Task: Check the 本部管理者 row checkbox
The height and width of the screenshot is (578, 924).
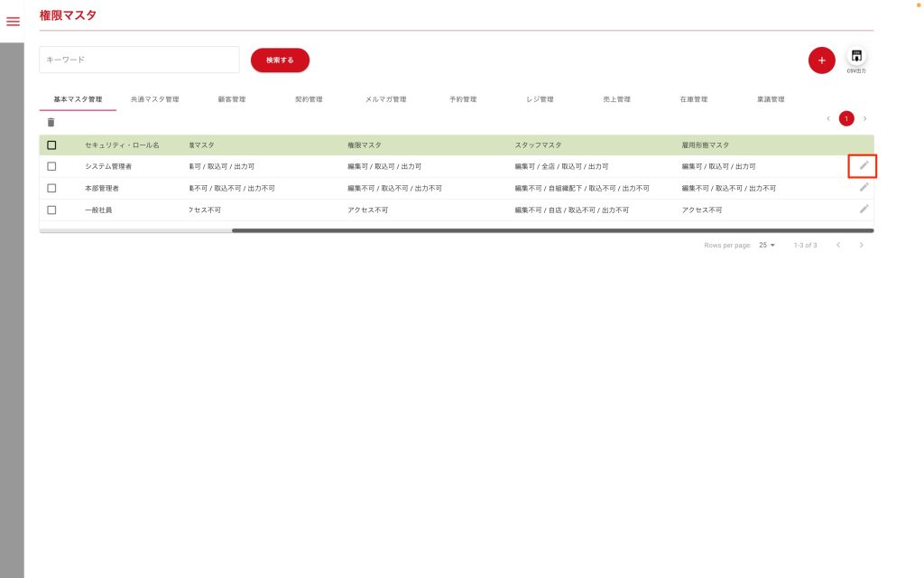Action: click(51, 188)
